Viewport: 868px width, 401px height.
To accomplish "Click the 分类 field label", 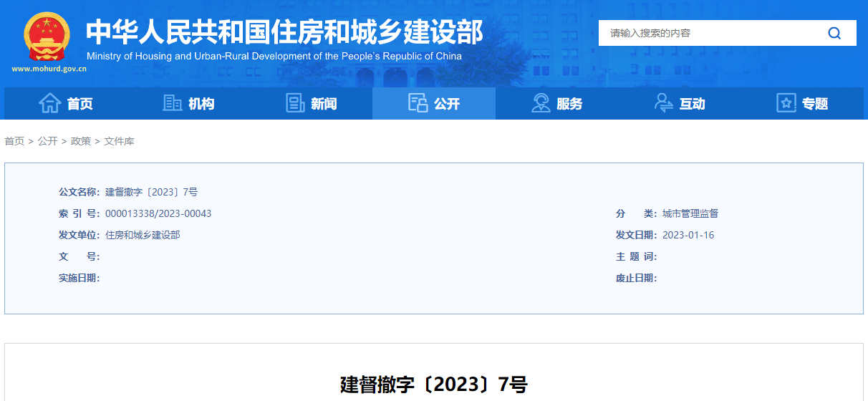I will coord(637,213).
